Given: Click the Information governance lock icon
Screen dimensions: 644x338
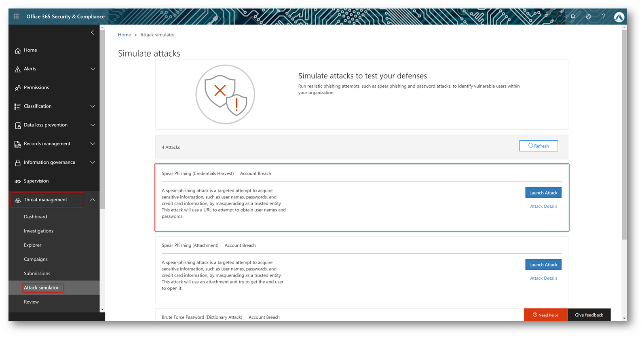Looking at the screenshot, I should coord(18,163).
